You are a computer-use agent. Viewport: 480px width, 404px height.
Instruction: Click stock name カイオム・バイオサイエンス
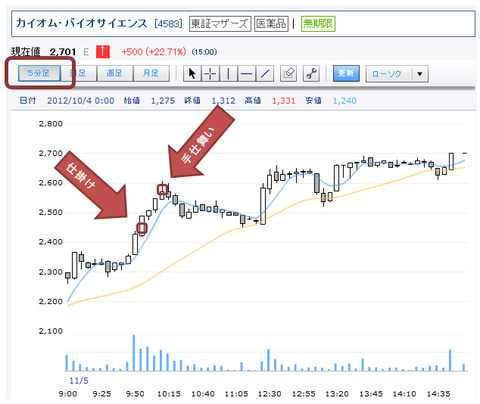82,23
